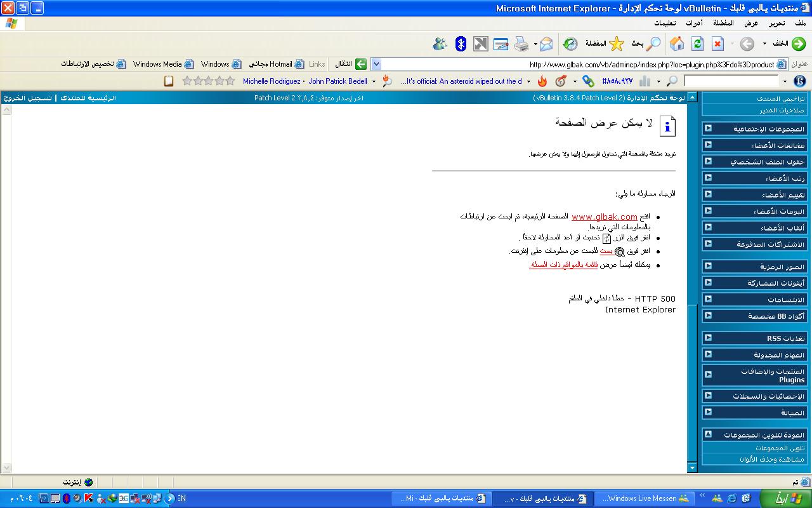
Task: Click the Windows Start button (ابدأ)
Action: point(785,498)
